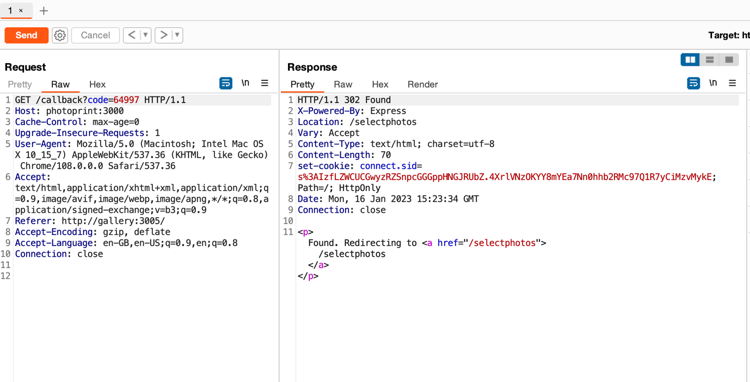Switch Request view to Pretty

[x=20, y=84]
